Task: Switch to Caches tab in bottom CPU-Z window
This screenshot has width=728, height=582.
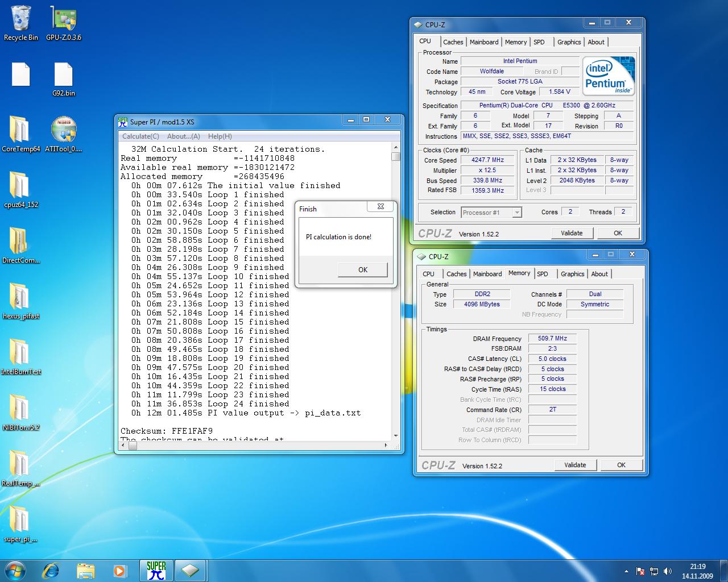Action: (x=457, y=274)
